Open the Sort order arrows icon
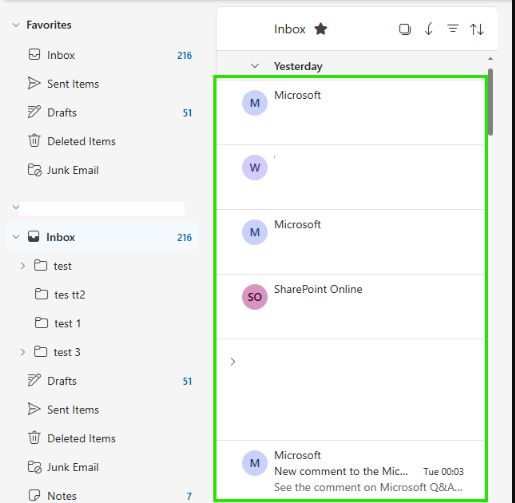This screenshot has height=503, width=515. (x=477, y=29)
